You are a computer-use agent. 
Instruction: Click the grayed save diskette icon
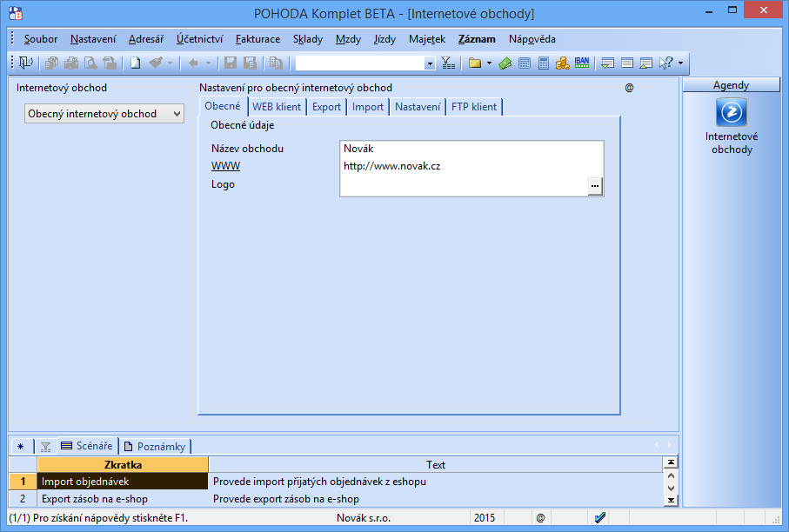(x=231, y=63)
